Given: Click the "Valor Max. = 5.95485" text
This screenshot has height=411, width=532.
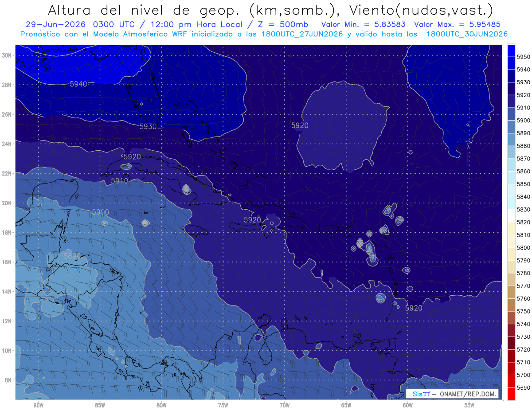Looking at the screenshot, I should coord(458,25).
